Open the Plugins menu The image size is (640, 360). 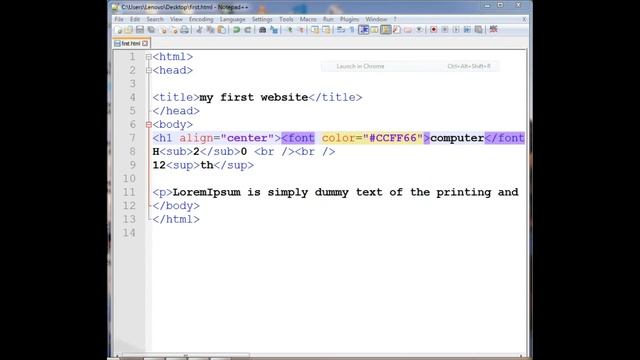point(349,20)
